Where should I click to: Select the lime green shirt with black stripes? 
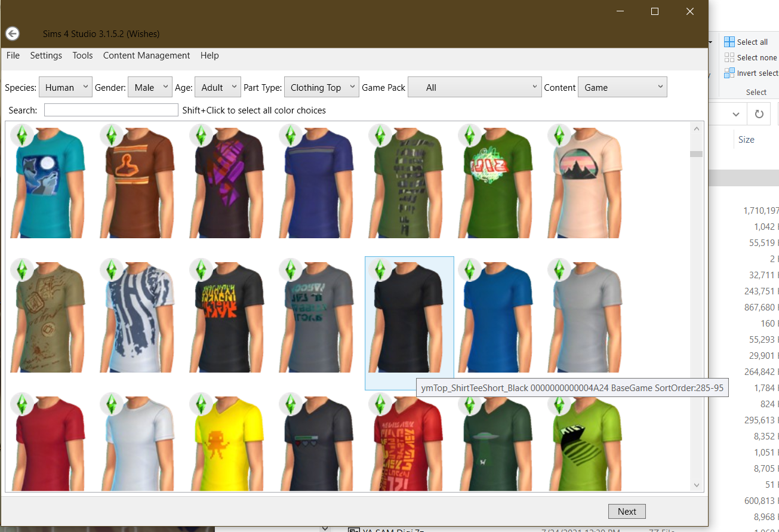click(x=585, y=442)
